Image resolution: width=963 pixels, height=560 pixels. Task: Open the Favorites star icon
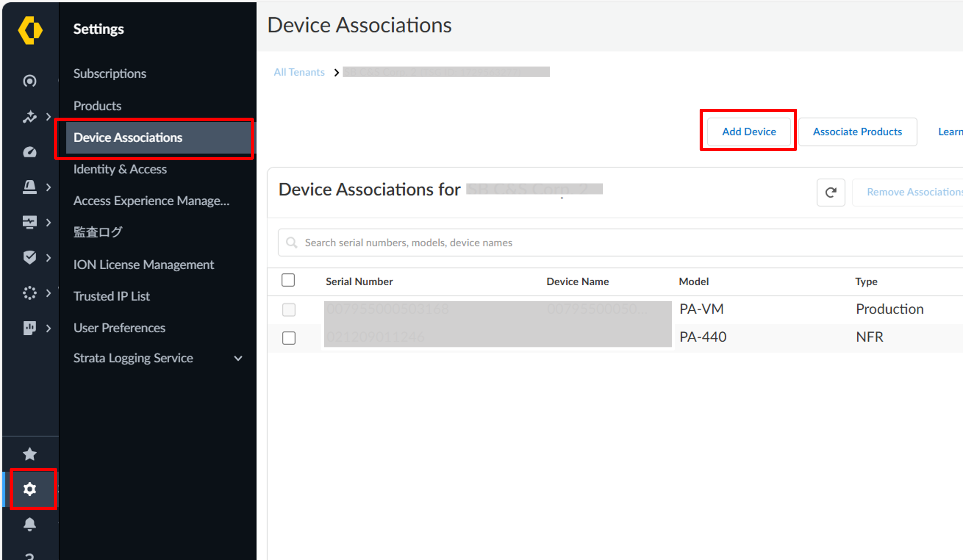coord(30,454)
